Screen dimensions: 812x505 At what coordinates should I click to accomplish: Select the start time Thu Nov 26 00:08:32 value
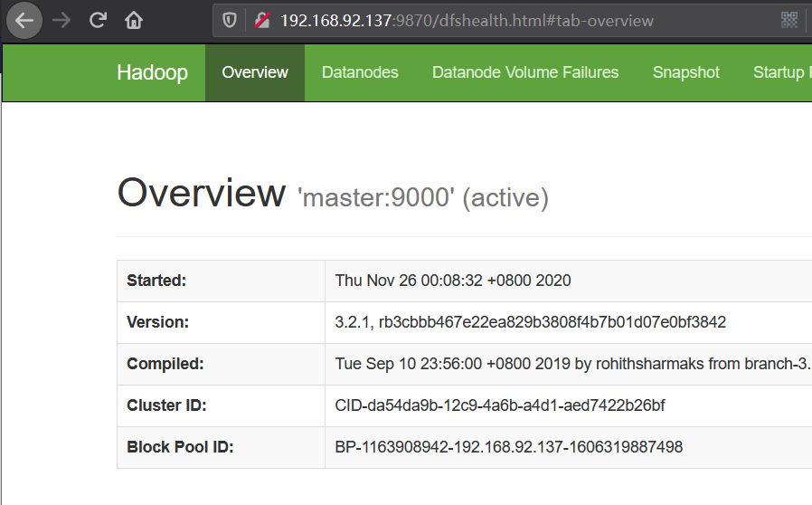click(453, 281)
